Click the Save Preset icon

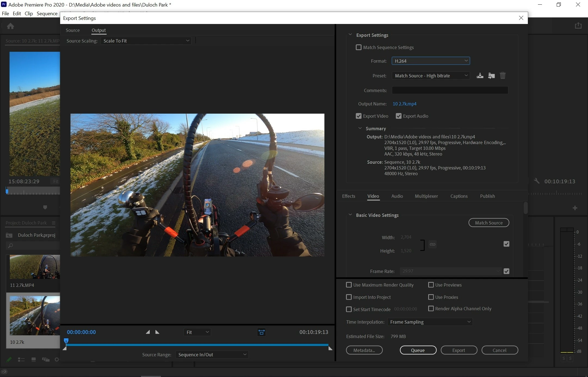coord(480,76)
